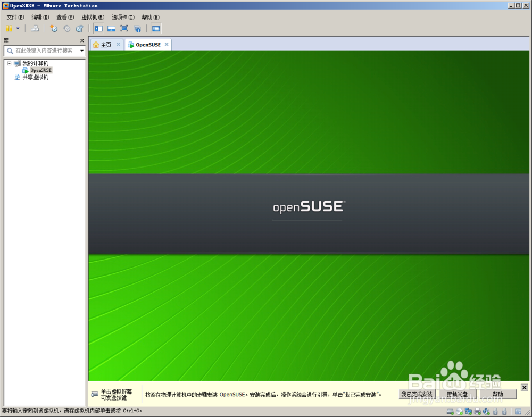The image size is (532, 417).
Task: Click the keyboard icon in the install hint bar
Action: pyautogui.click(x=95, y=394)
